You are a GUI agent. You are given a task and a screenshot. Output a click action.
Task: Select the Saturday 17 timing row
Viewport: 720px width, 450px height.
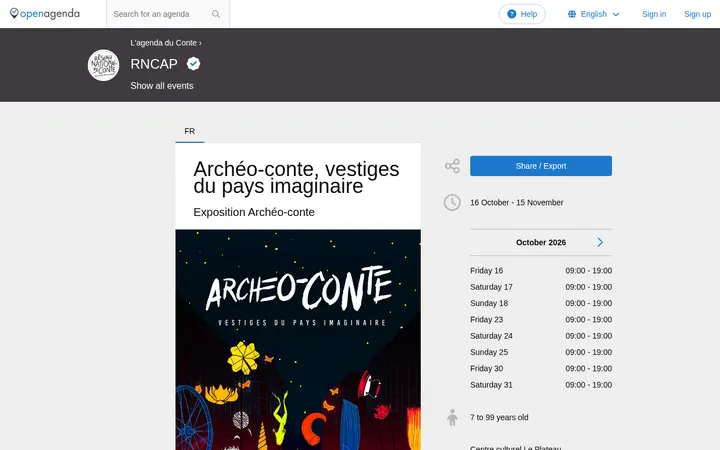(x=540, y=287)
